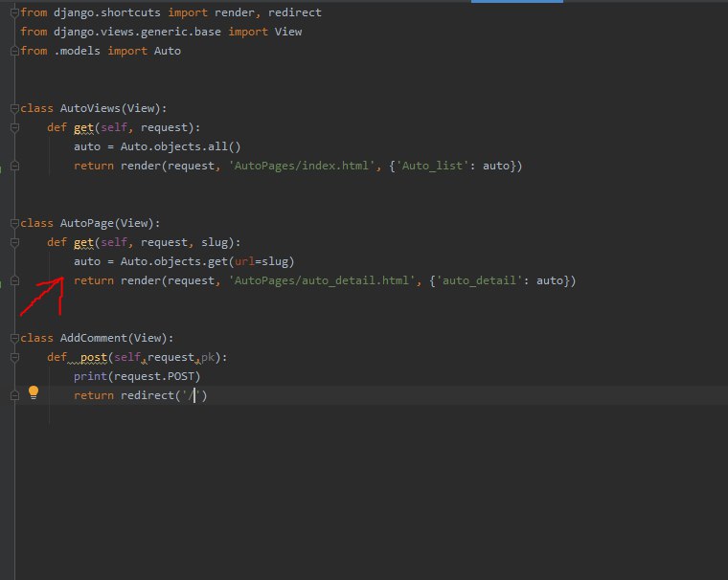Click fold end marker beside index.html return line
This screenshot has width=728, height=580.
coord(15,166)
